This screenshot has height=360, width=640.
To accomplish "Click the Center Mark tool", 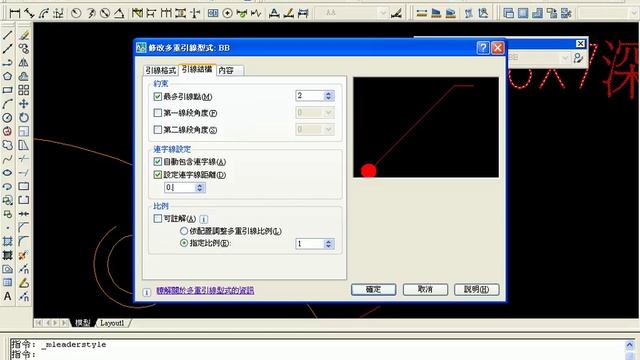I will click(x=227, y=13).
